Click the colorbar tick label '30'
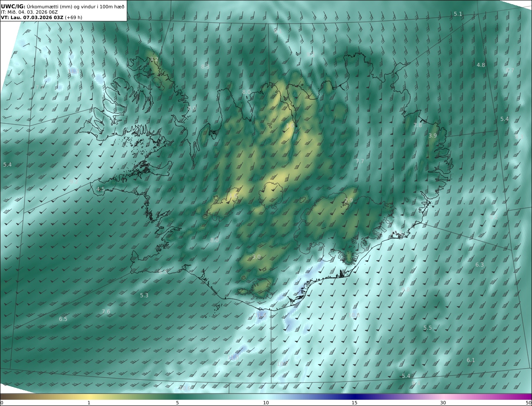532x406 pixels. click(x=443, y=403)
